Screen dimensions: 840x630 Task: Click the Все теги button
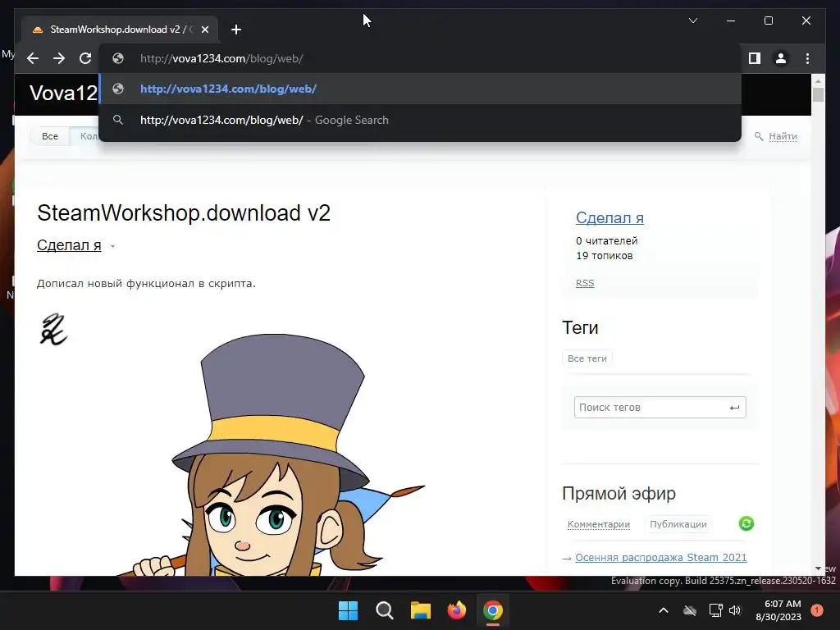point(587,358)
